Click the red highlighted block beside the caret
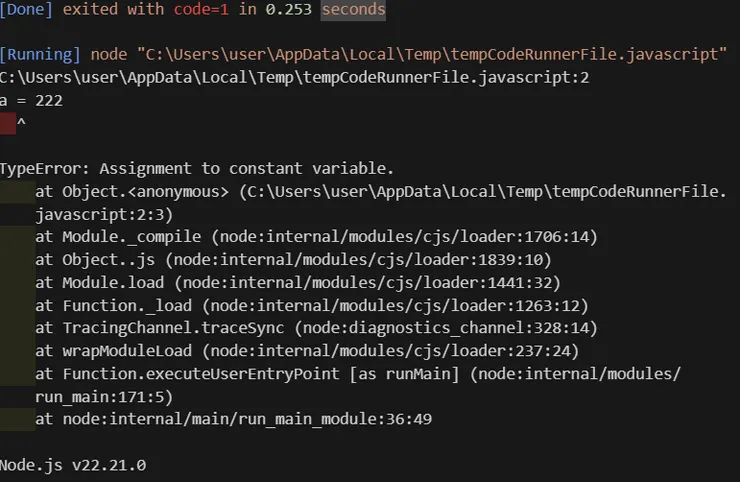The width and height of the screenshot is (740, 482). point(8,123)
